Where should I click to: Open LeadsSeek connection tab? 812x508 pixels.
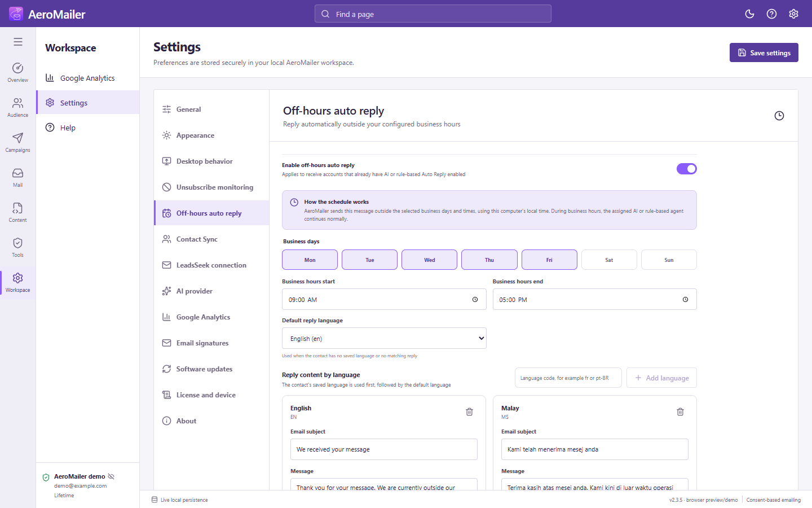click(211, 265)
